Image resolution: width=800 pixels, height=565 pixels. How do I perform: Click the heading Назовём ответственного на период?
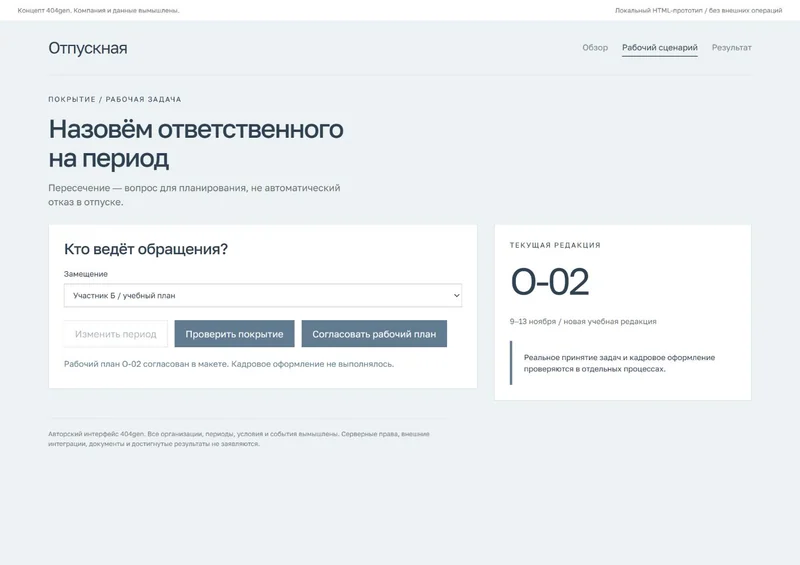(x=196, y=143)
